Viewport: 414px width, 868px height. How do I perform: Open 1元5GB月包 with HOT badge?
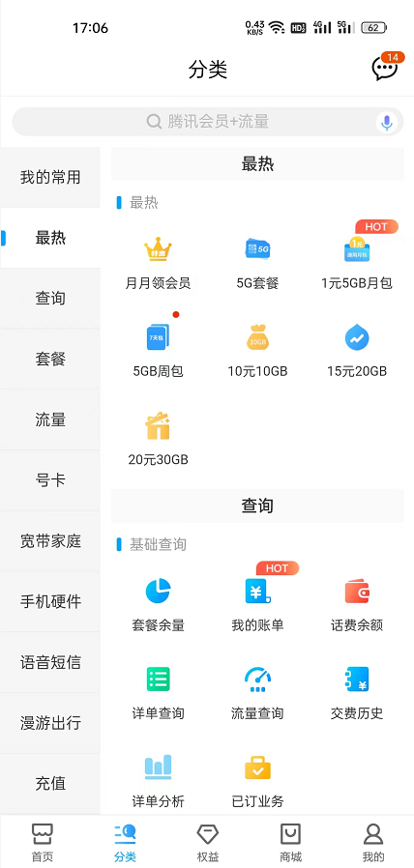click(x=357, y=249)
